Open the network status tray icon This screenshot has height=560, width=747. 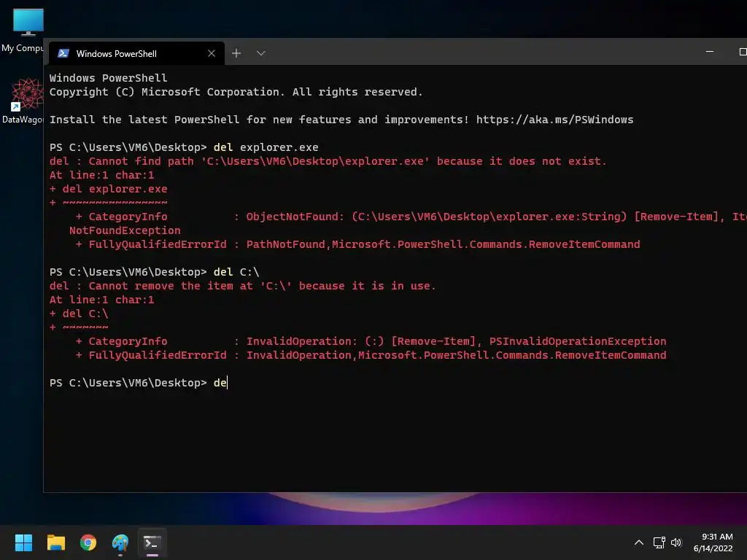659,542
